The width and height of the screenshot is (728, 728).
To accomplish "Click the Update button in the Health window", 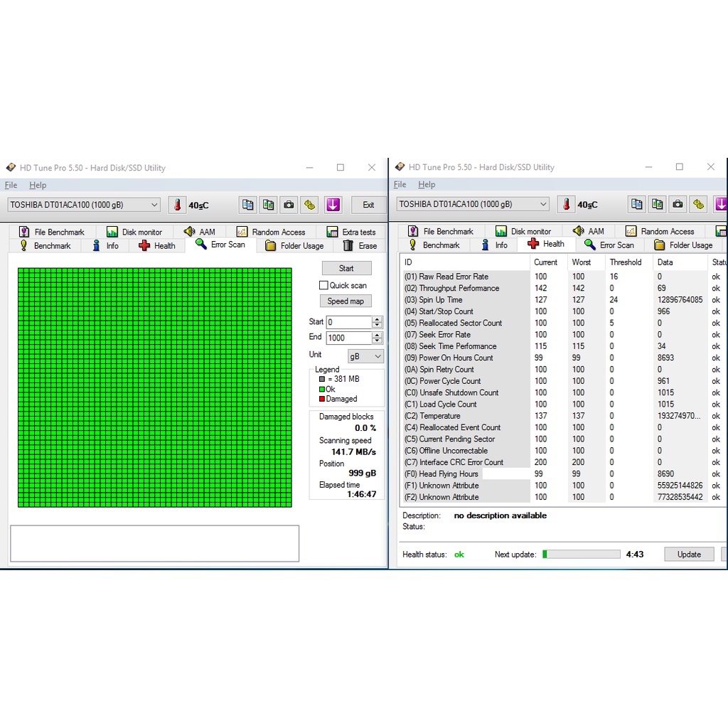I will [689, 555].
